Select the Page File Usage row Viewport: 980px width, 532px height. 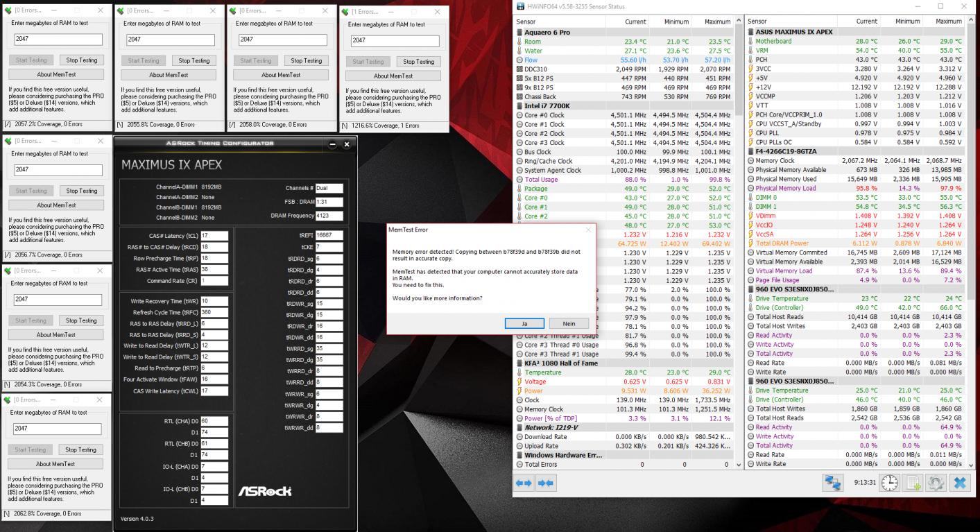coord(855,280)
